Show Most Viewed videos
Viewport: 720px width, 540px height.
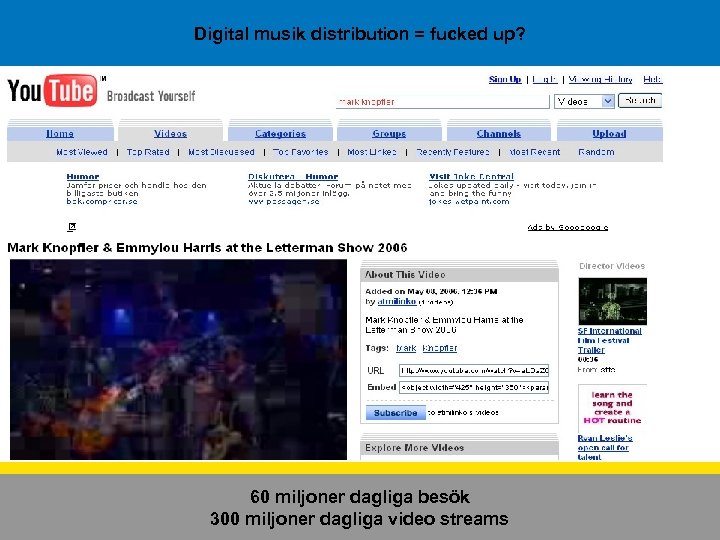(82, 152)
